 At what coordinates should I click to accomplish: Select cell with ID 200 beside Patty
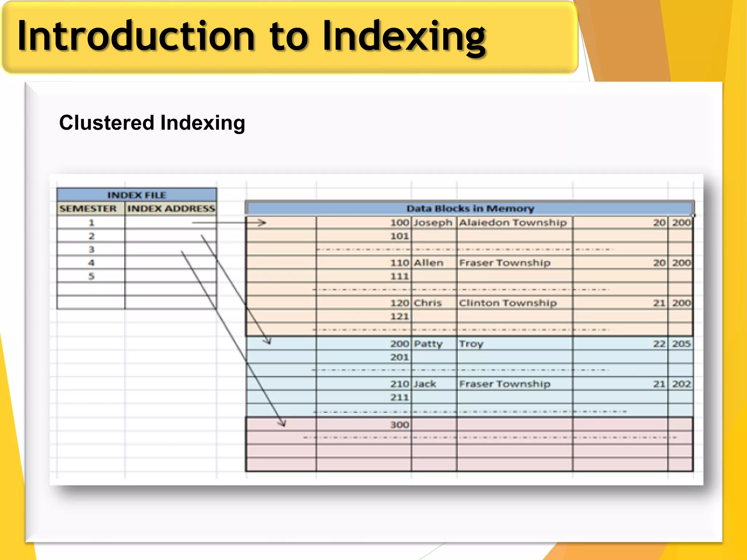pos(364,344)
